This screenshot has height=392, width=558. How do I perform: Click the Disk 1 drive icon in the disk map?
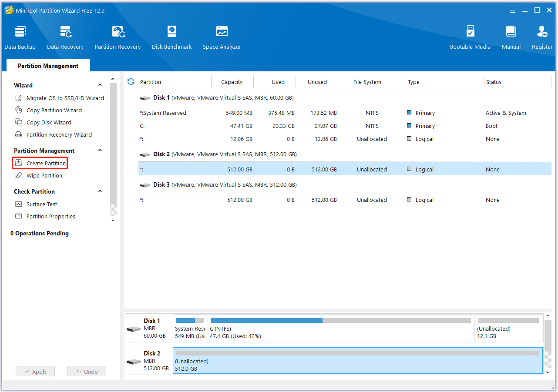click(x=134, y=329)
